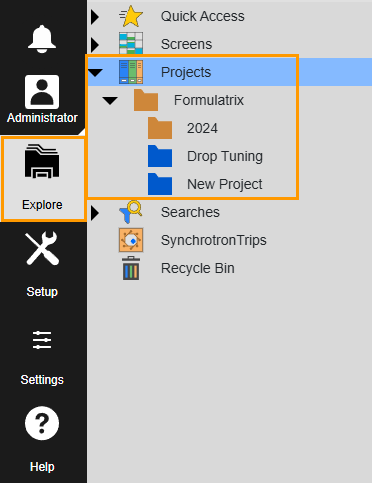The image size is (372, 483).
Task: Select the Drop Tuning project
Action: coord(225,156)
